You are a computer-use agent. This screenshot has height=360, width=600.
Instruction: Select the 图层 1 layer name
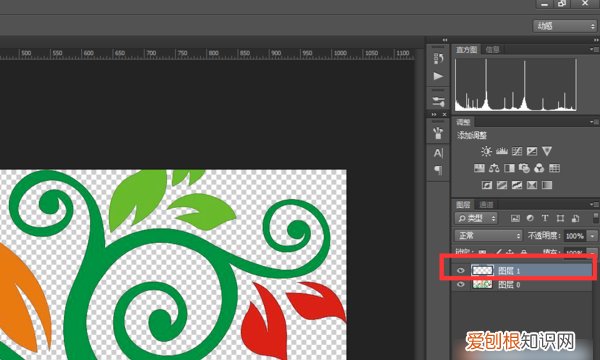(x=509, y=271)
